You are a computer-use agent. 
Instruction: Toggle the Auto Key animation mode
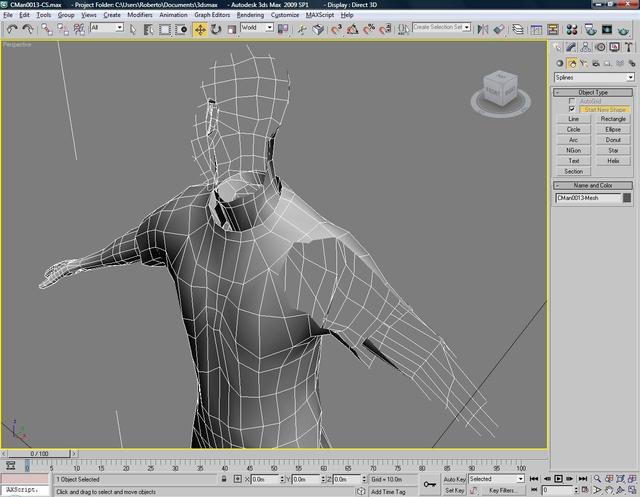[x=454, y=479]
